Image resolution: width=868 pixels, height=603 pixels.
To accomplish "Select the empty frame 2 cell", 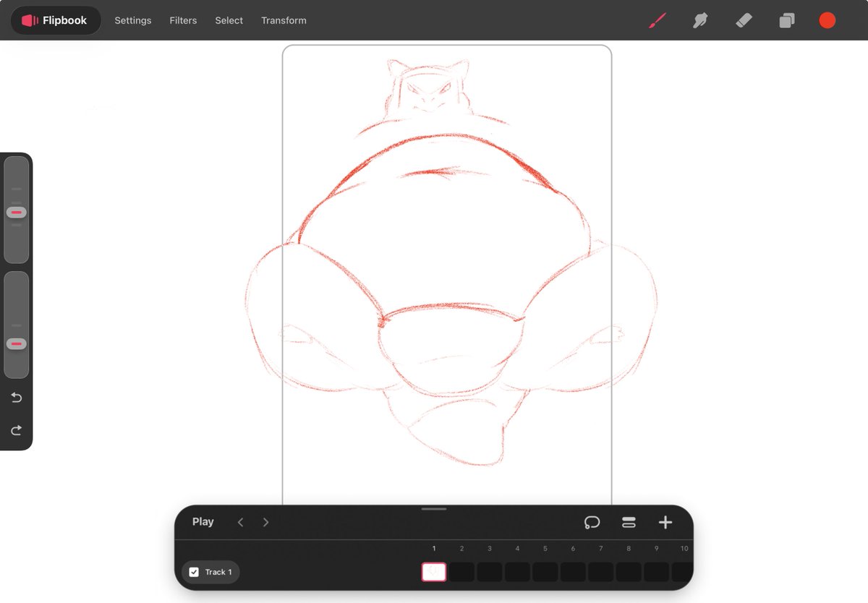I will [462, 572].
